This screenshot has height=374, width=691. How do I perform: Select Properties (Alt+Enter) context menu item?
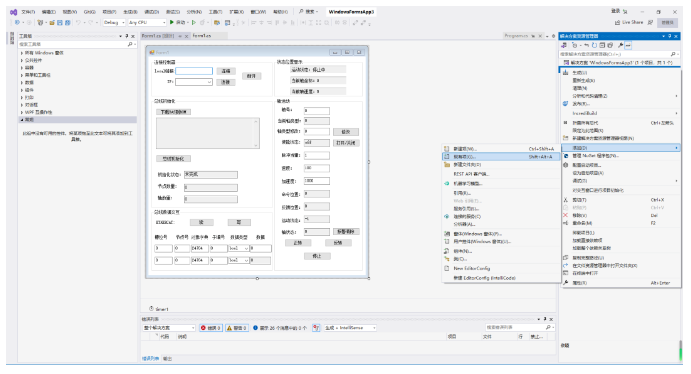[x=620, y=283]
